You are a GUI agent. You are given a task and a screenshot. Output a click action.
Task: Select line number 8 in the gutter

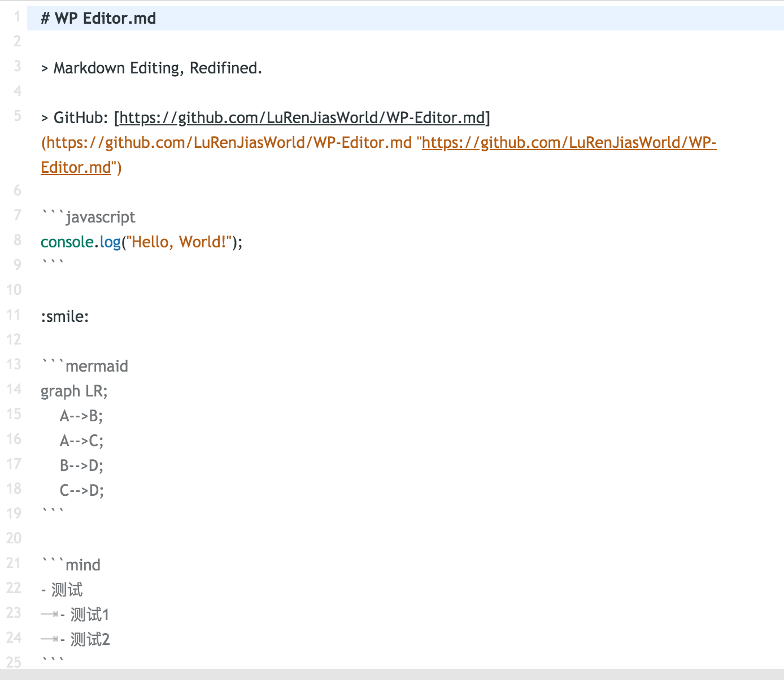pos(17,241)
